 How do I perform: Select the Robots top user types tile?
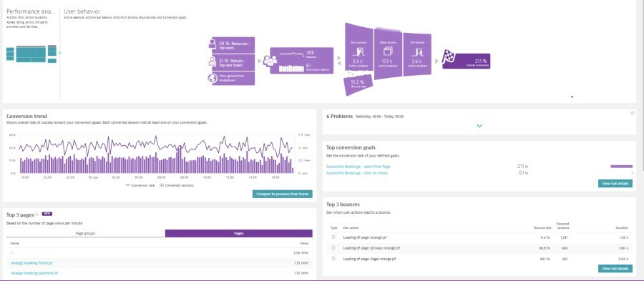[x=231, y=62]
